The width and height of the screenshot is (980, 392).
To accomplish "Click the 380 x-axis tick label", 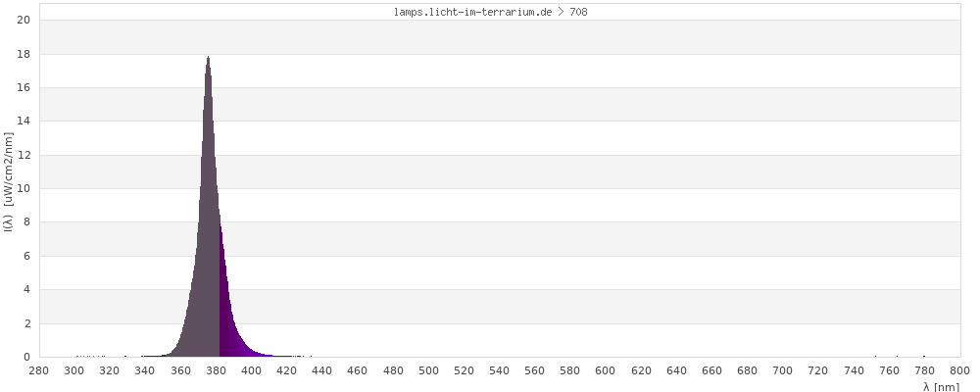I will click(217, 370).
